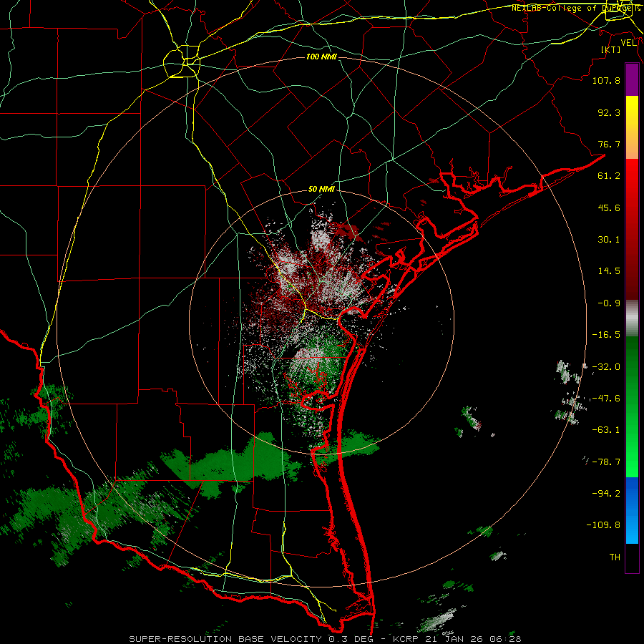This screenshot has height=644, width=644.
Task: Click the 50 NMI range ring label
Action: pyautogui.click(x=321, y=190)
